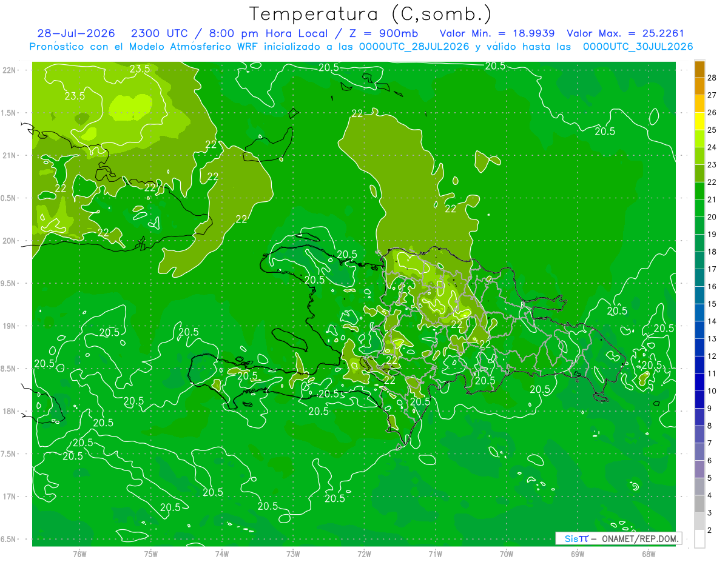This screenshot has height=562, width=728.
Task: Click the gray legend swatch between 3 and 4
Action: 699,504
